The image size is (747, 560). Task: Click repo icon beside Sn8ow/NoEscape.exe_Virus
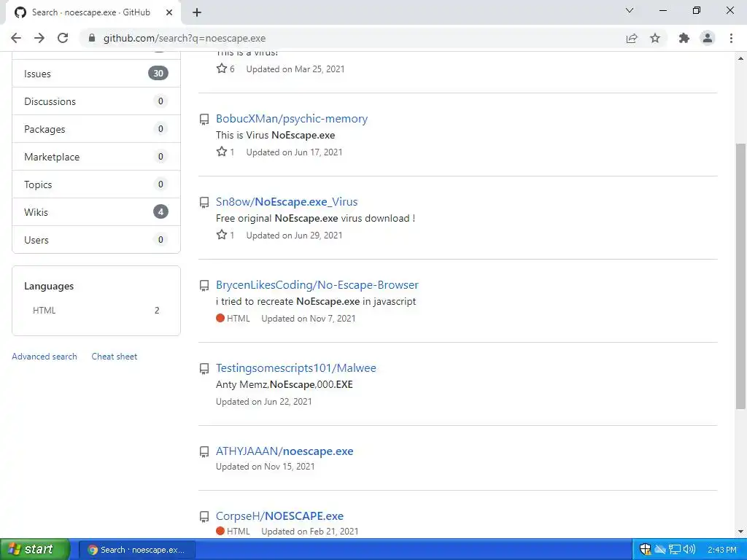[204, 203]
